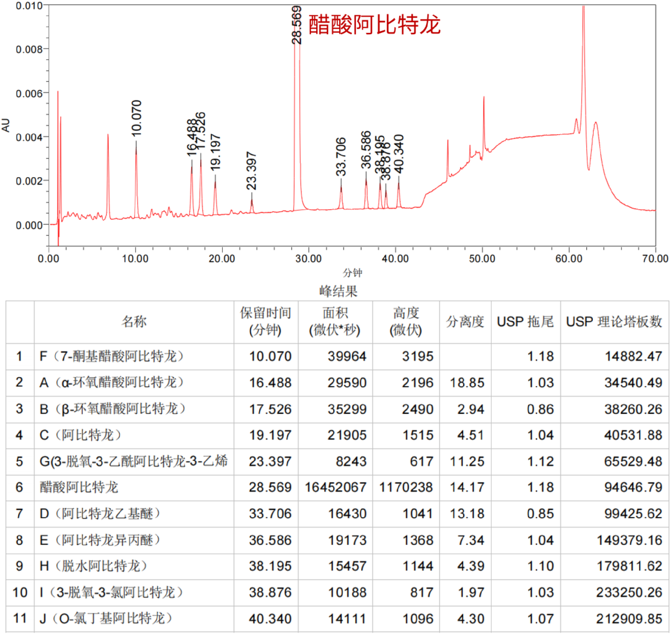
Task: Click row 6 醋酸阿比特龙 name cell
Action: pyautogui.click(x=134, y=488)
